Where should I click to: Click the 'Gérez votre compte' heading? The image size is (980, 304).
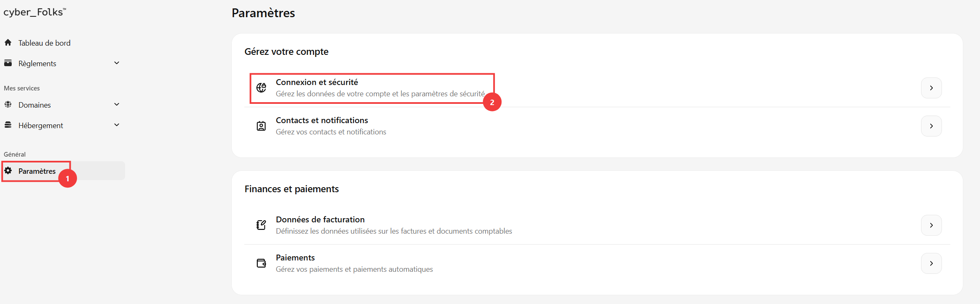(287, 52)
